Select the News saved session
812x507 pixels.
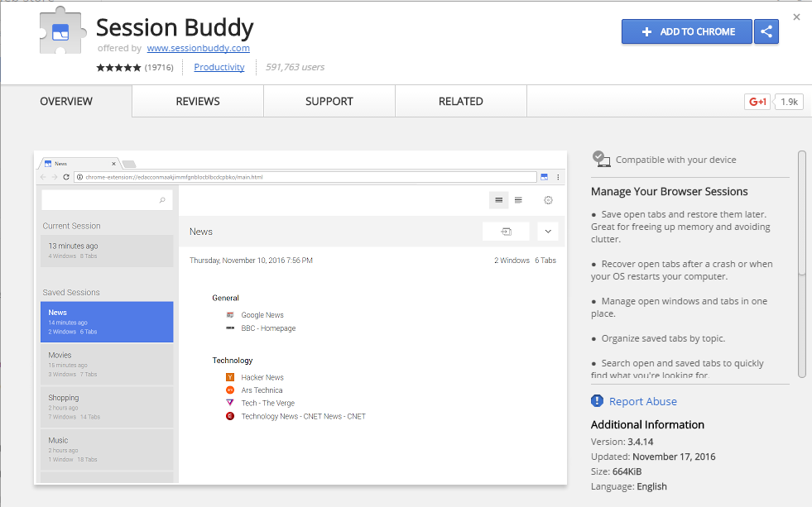(107, 322)
